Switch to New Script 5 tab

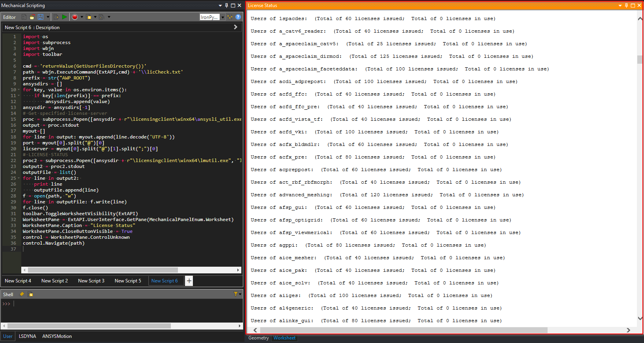tap(128, 281)
